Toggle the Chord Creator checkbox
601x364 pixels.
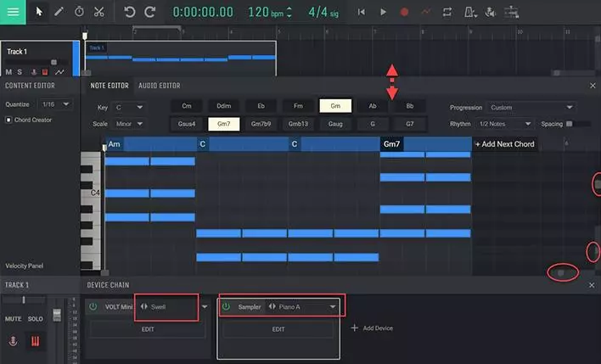[8, 120]
